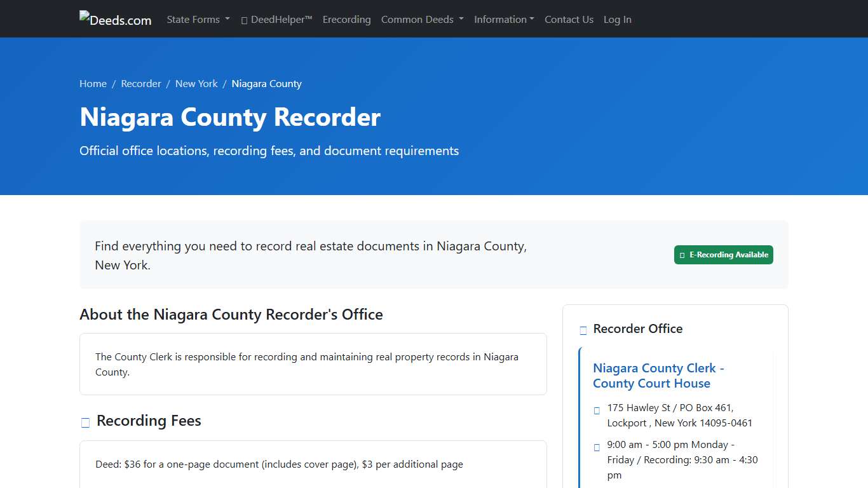
Task: Open the Information dropdown
Action: (x=504, y=19)
